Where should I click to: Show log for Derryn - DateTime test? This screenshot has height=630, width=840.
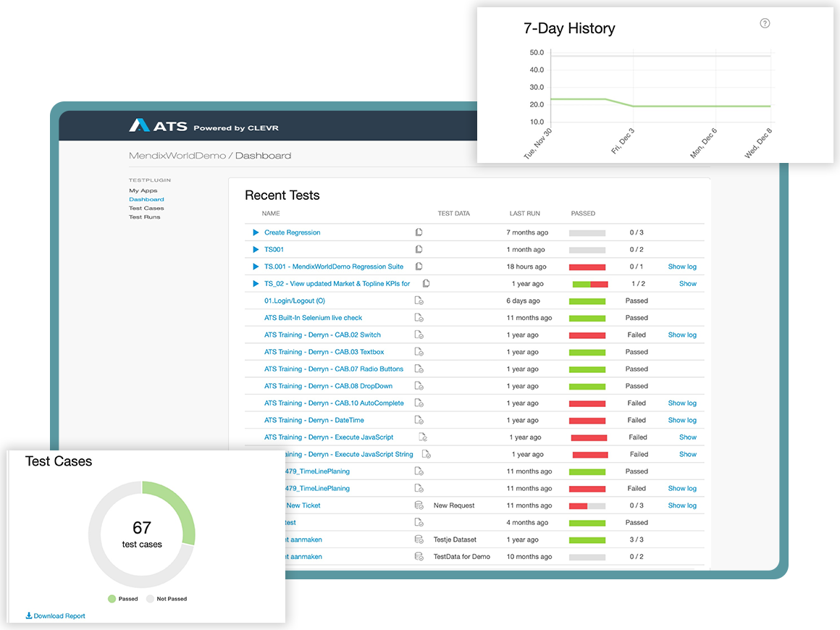coord(682,420)
